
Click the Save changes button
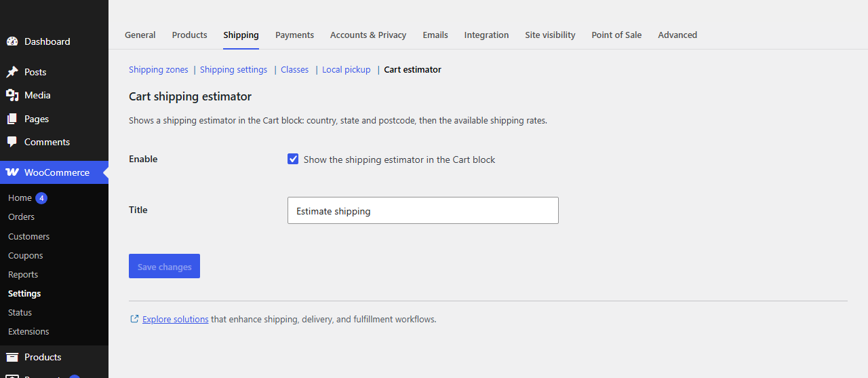(x=164, y=266)
